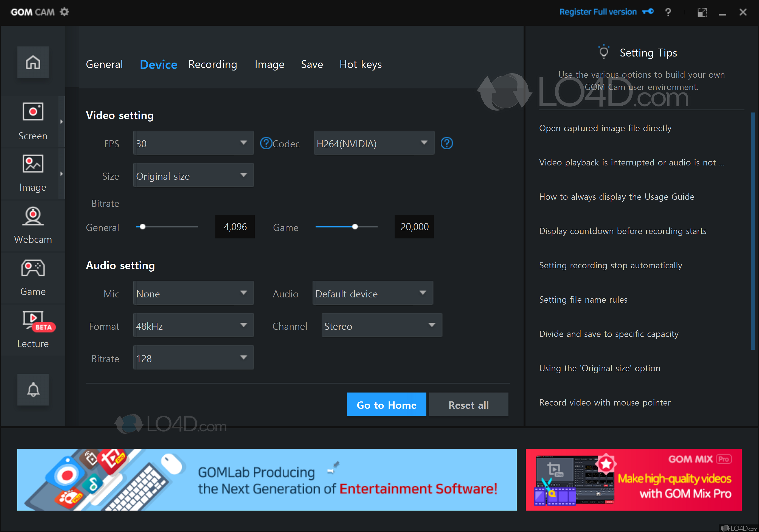
Task: Switch to the Save tab
Action: (x=312, y=64)
